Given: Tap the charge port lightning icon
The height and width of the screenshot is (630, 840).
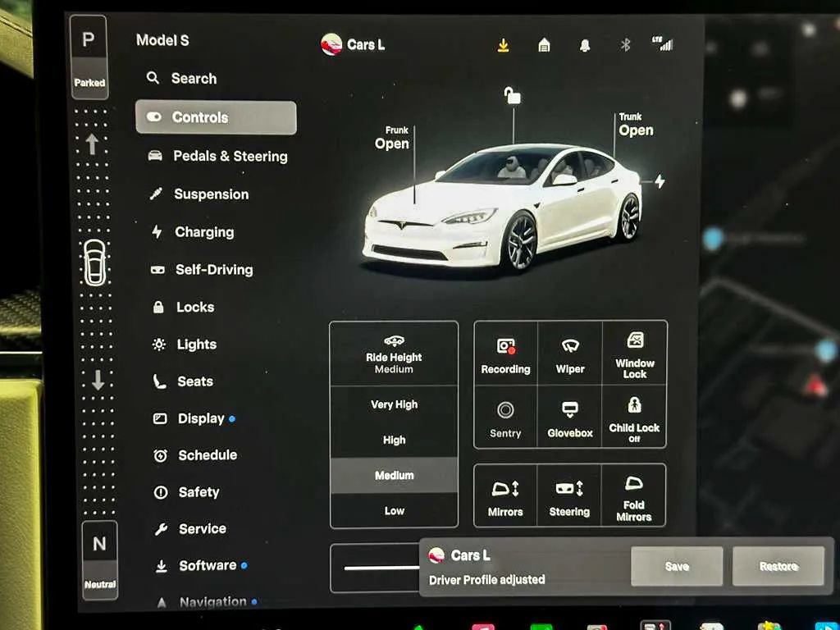Looking at the screenshot, I should tap(660, 181).
